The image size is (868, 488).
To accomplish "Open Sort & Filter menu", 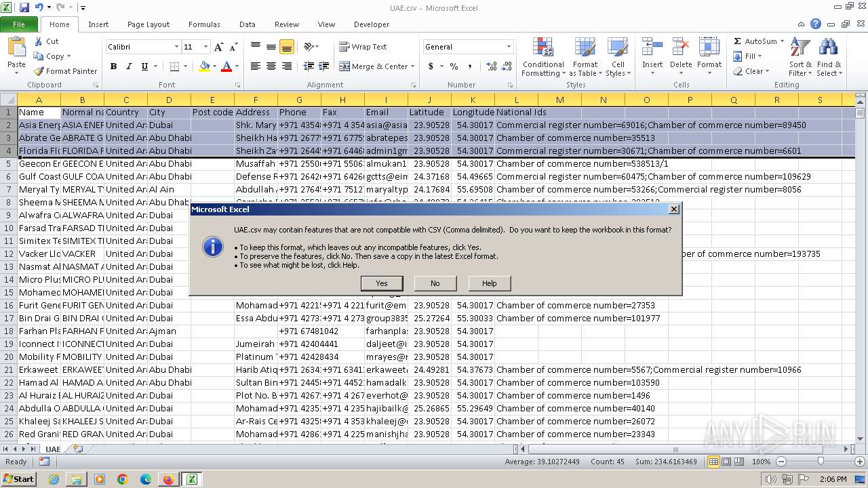I will [800, 58].
